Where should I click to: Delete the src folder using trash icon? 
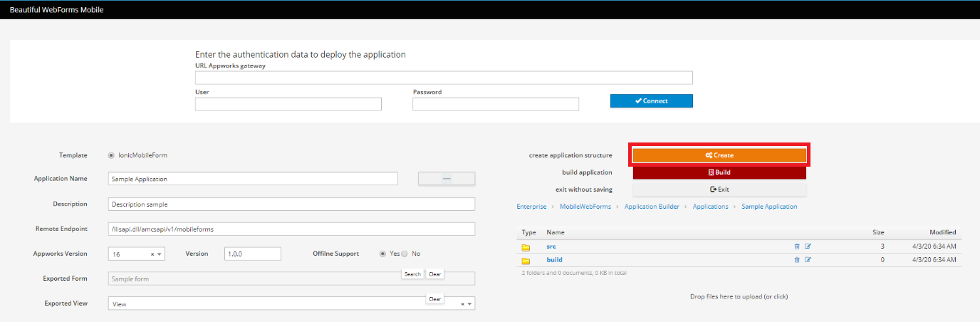(797, 246)
